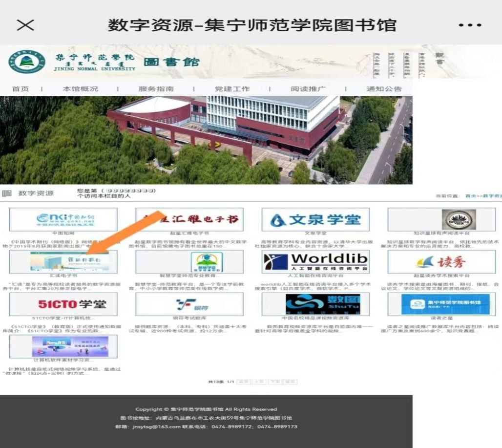
Task: Open the 超星汇雅电子书 logo
Action: click(x=189, y=219)
